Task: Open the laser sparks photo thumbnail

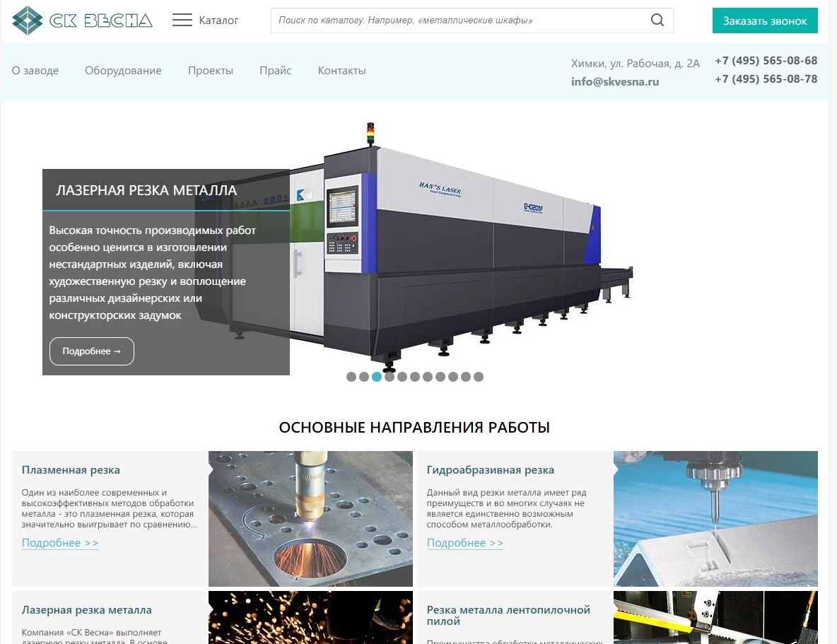Action: pos(310,617)
